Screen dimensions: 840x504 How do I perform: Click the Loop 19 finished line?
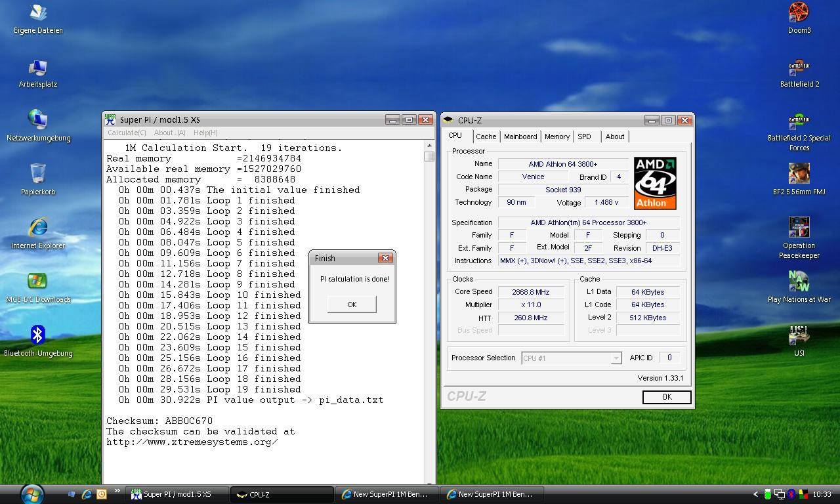coord(210,389)
